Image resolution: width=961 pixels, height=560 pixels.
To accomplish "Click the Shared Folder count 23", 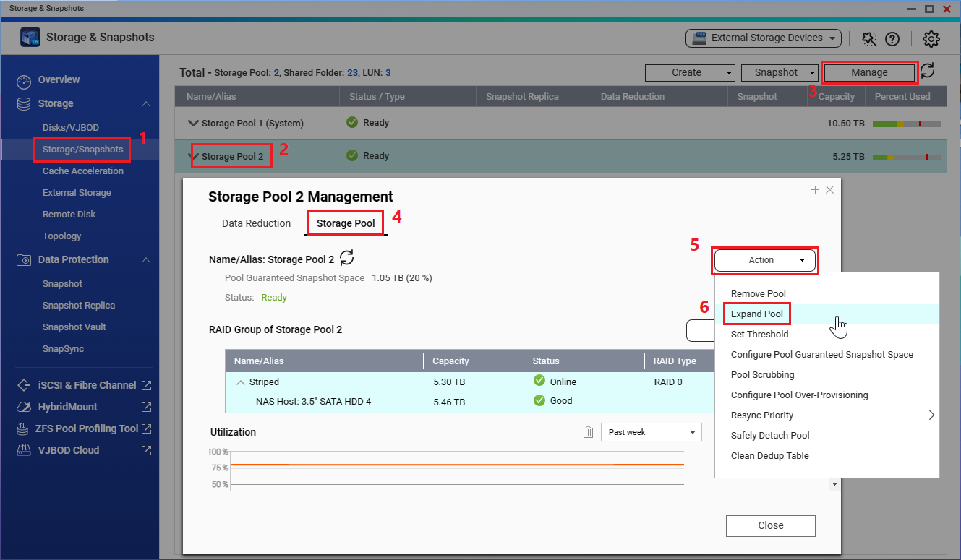I will coord(353,73).
